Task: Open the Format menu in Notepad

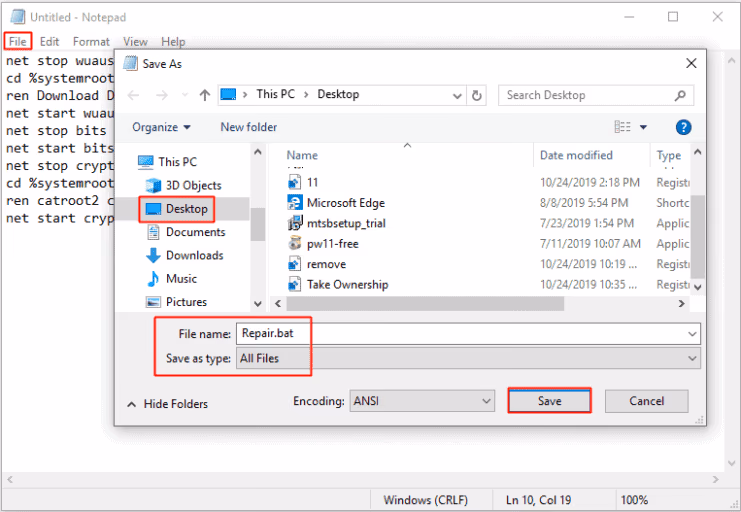Action: pyautogui.click(x=91, y=42)
